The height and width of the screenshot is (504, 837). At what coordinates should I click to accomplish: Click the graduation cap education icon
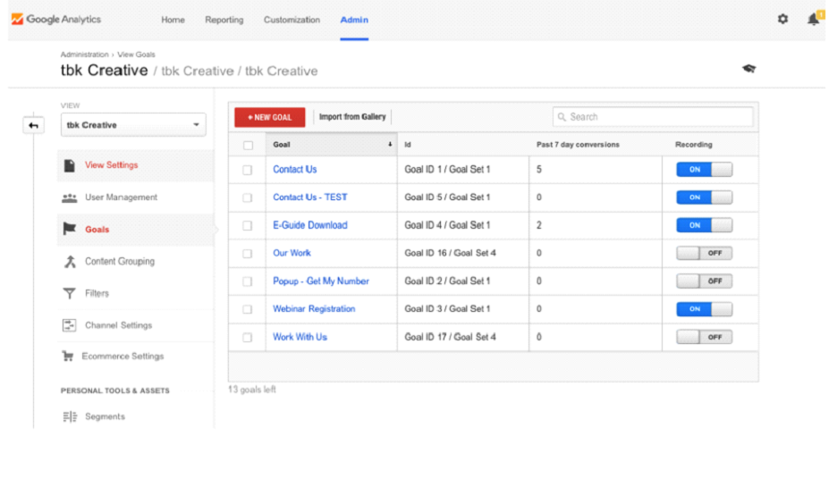click(x=749, y=68)
